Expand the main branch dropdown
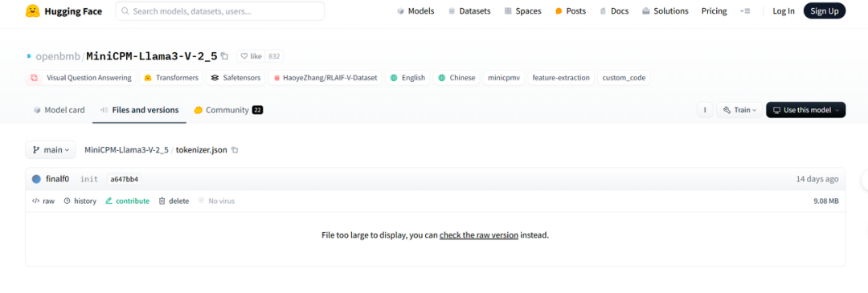Viewport: 868px width, 293px height. 51,150
